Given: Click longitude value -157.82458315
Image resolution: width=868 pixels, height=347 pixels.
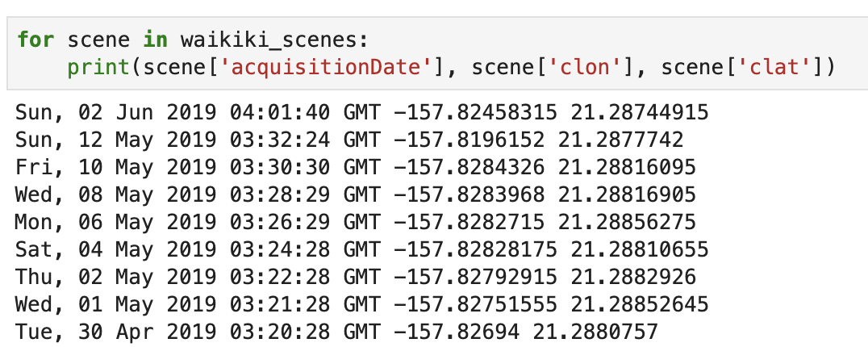Looking at the screenshot, I should [x=475, y=113].
